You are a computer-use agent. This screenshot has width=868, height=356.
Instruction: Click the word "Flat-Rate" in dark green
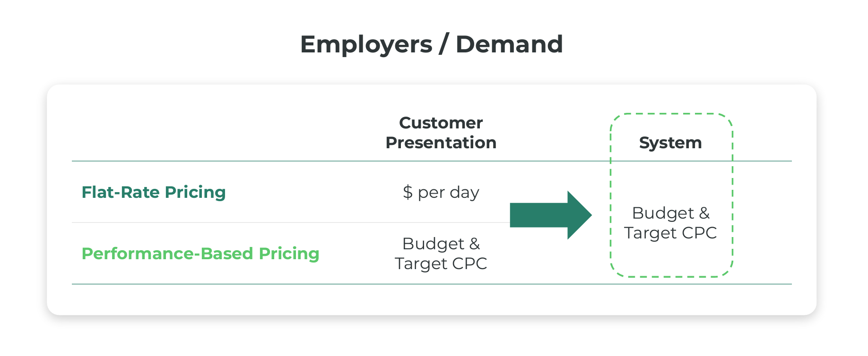[121, 192]
